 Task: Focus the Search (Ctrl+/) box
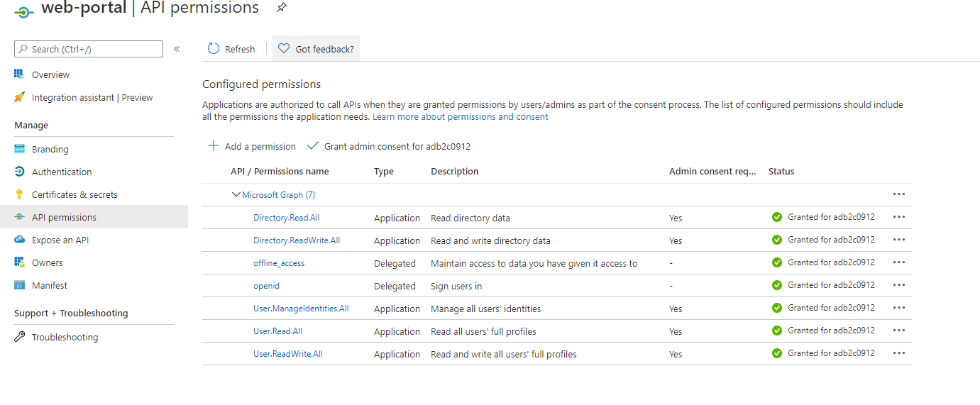(x=89, y=49)
